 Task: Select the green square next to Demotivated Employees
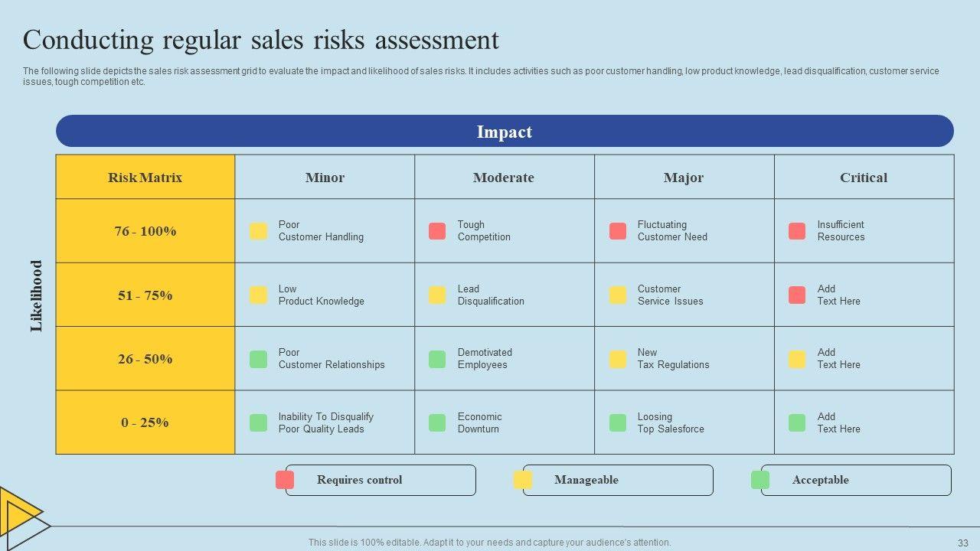[437, 359]
